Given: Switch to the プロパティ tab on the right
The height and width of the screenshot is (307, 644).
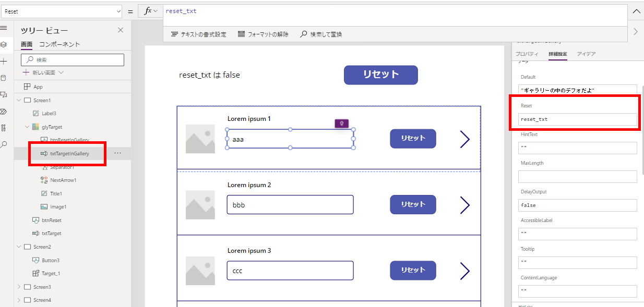Looking at the screenshot, I should pos(527,53).
